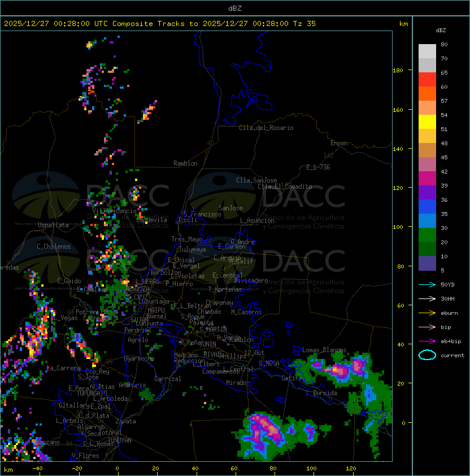
Task: Click the 'Ugarteche' map label
Action: pyautogui.click(x=140, y=358)
